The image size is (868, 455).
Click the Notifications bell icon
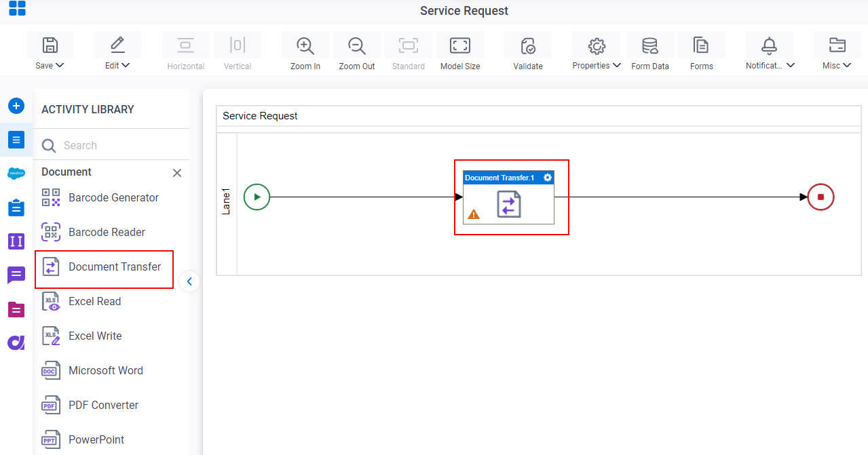click(x=769, y=45)
